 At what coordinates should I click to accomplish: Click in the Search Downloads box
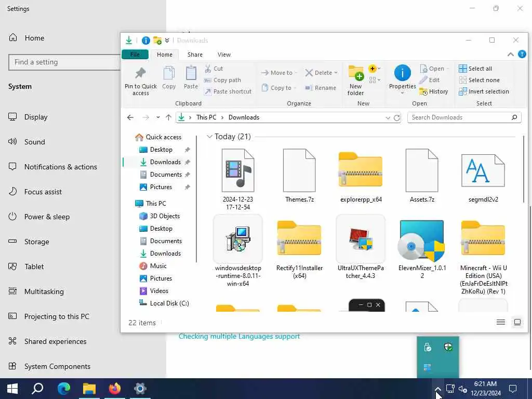464,117
